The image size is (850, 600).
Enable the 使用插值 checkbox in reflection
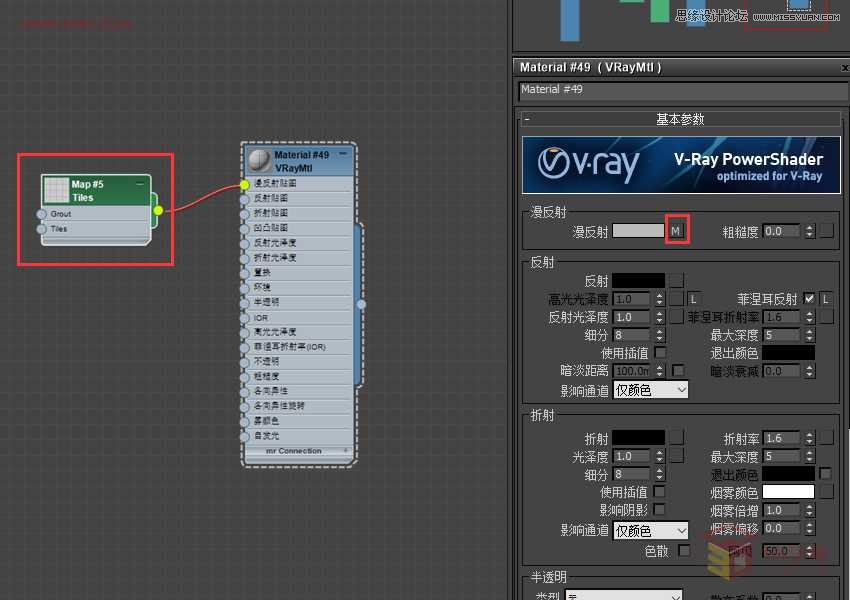[x=659, y=352]
